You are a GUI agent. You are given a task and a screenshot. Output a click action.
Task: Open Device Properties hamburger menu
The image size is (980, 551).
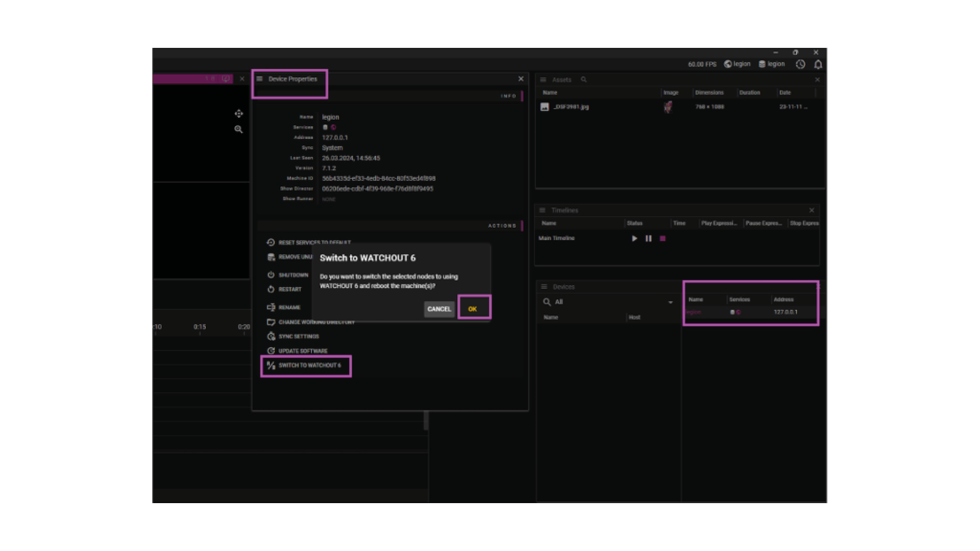259,79
